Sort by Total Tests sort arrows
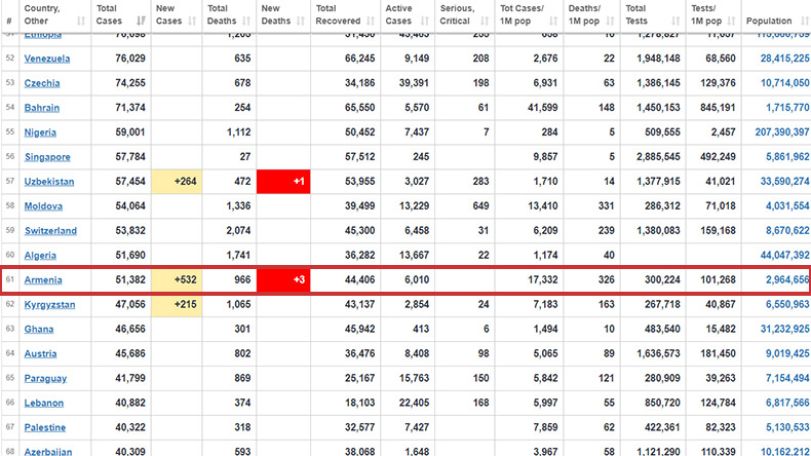811x456 pixels. (x=675, y=21)
